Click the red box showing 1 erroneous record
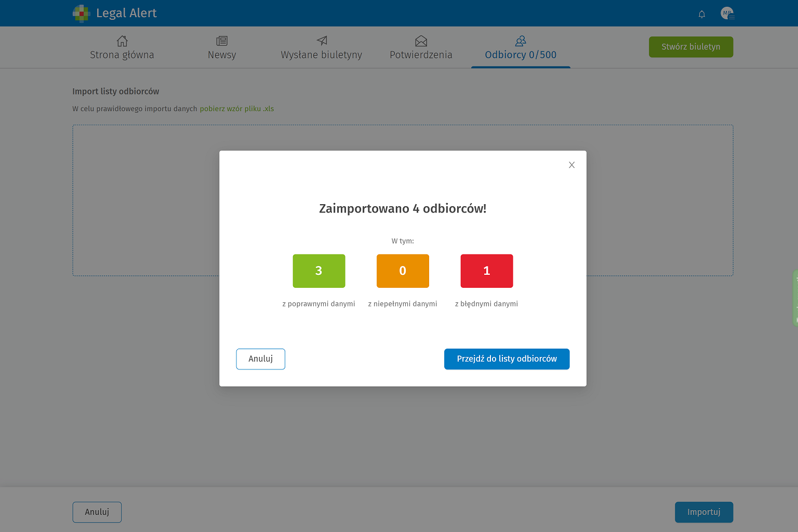The image size is (798, 532). (x=487, y=271)
